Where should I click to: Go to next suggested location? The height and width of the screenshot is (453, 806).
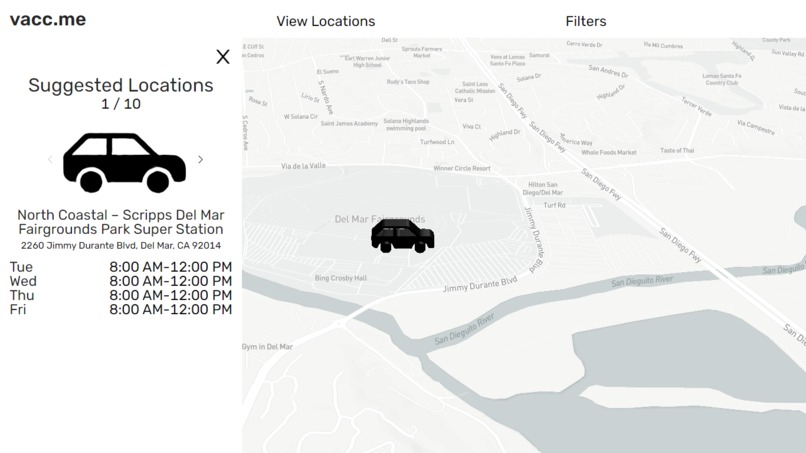[200, 160]
